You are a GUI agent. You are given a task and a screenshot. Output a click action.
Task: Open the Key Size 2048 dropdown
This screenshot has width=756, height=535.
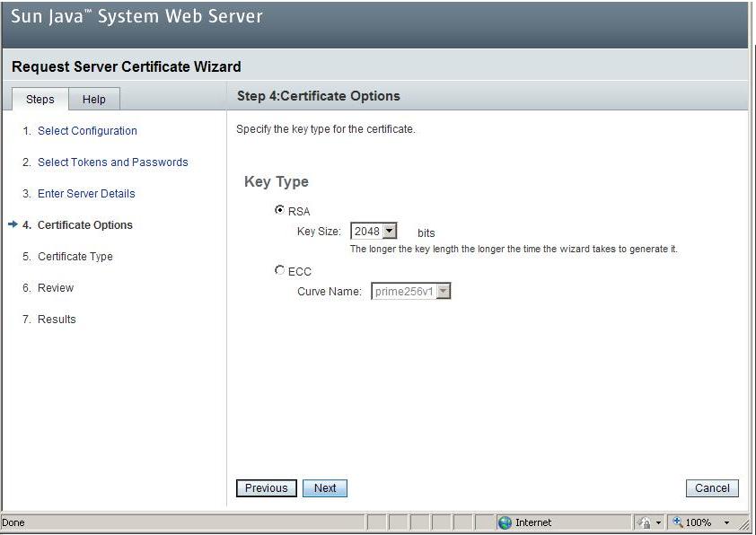(389, 232)
